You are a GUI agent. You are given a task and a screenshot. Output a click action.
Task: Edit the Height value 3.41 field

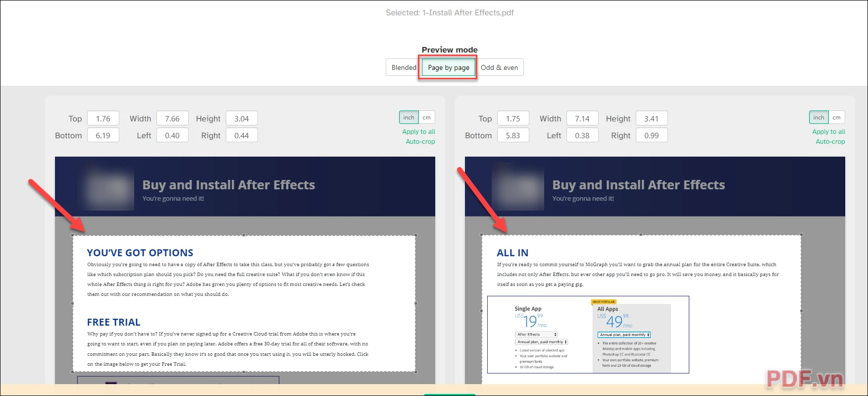pos(652,118)
